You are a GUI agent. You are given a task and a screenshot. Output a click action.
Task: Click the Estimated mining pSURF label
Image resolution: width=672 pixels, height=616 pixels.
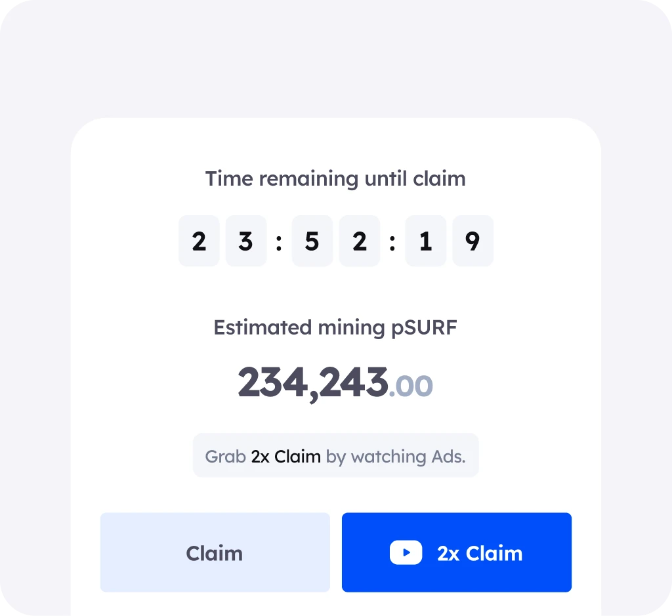pos(335,327)
